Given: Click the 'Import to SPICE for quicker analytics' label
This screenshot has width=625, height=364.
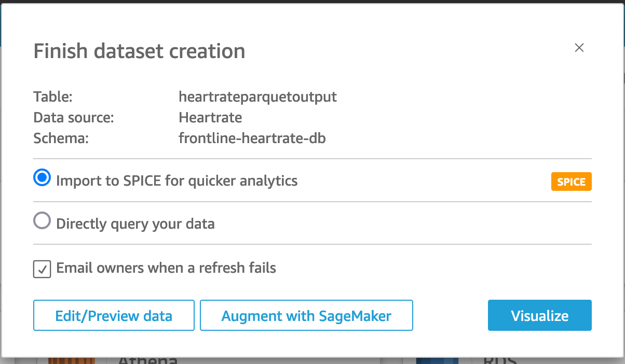Looking at the screenshot, I should click(x=176, y=181).
